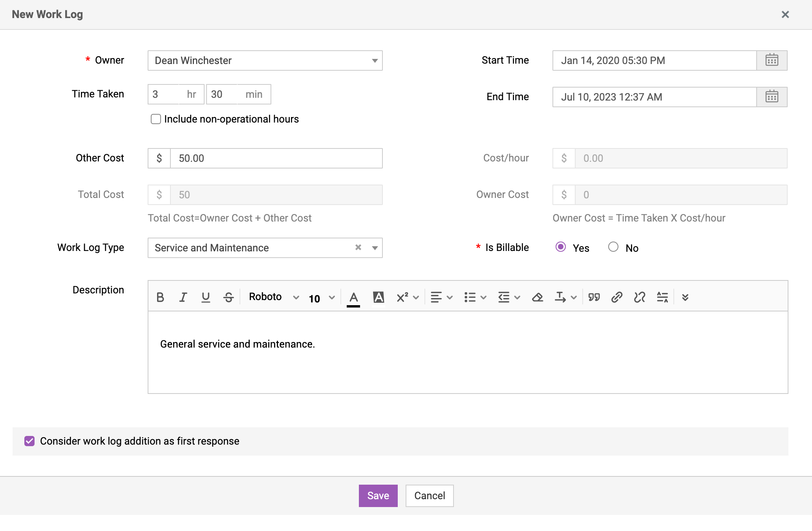Select No for Is Billable
Image resolution: width=812 pixels, height=531 pixels.
click(x=613, y=247)
